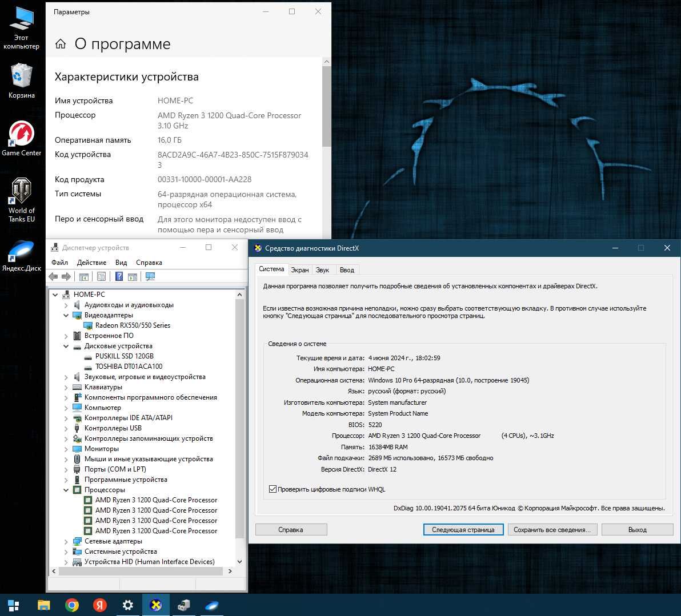The height and width of the screenshot is (616, 681).
Task: Click the Выход button
Action: [637, 530]
